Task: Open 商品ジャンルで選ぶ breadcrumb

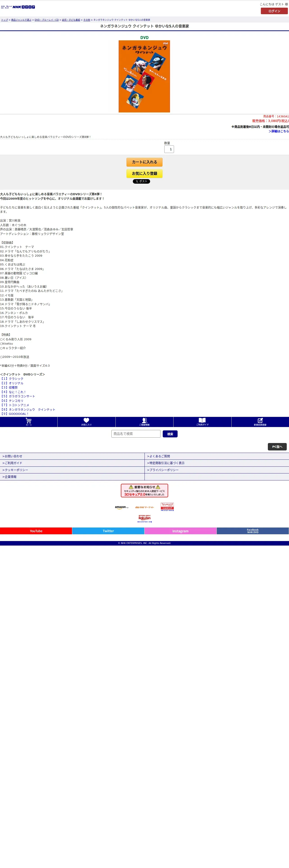Action: coord(21,20)
